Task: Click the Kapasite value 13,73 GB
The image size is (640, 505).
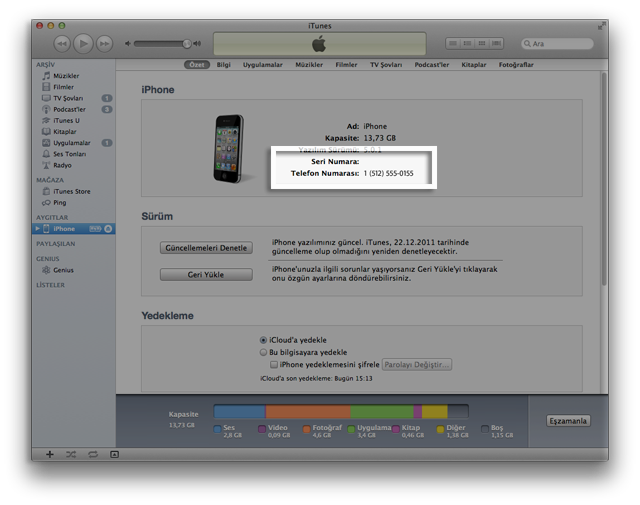Action: [380, 138]
